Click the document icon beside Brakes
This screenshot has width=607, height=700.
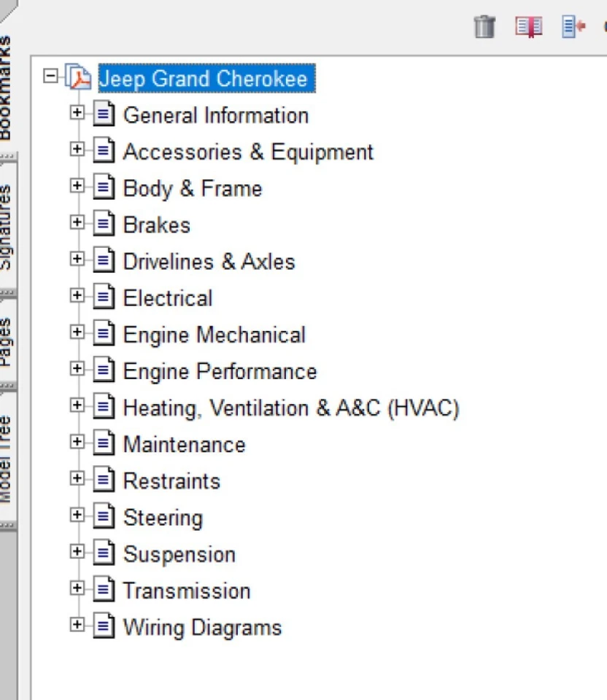point(104,222)
